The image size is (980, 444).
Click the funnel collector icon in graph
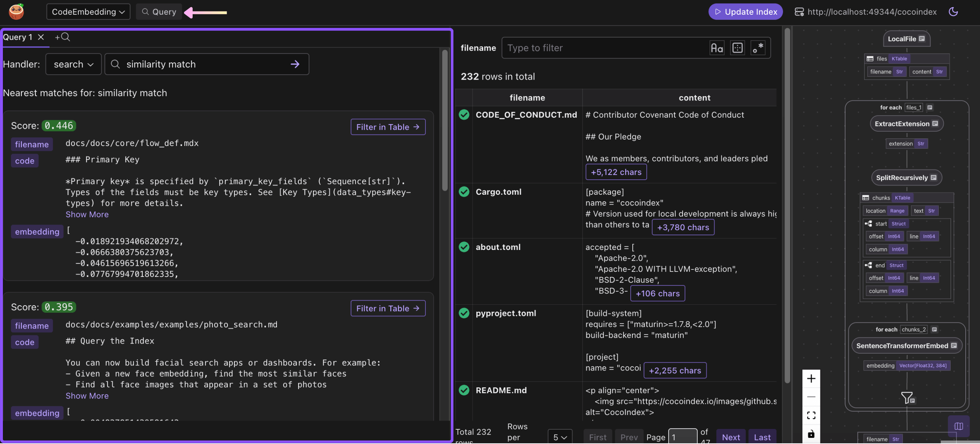[907, 398]
